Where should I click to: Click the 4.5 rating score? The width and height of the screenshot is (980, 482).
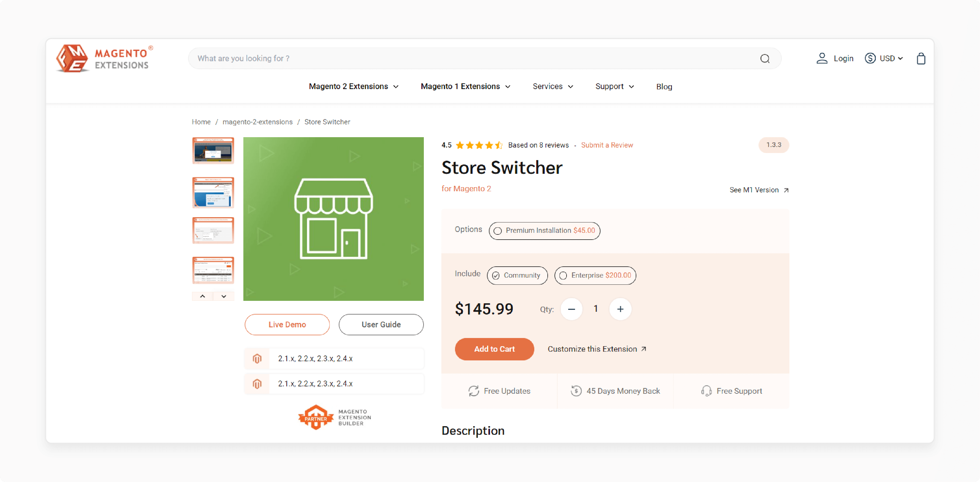(446, 145)
